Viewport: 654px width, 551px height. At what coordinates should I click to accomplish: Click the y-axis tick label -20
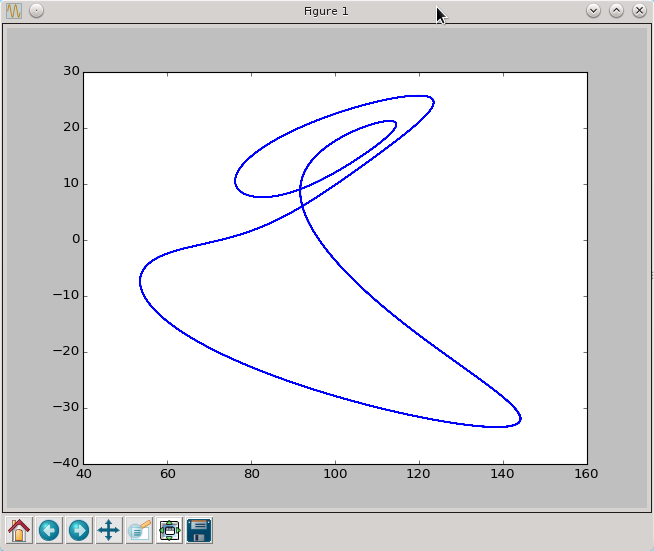coord(67,352)
